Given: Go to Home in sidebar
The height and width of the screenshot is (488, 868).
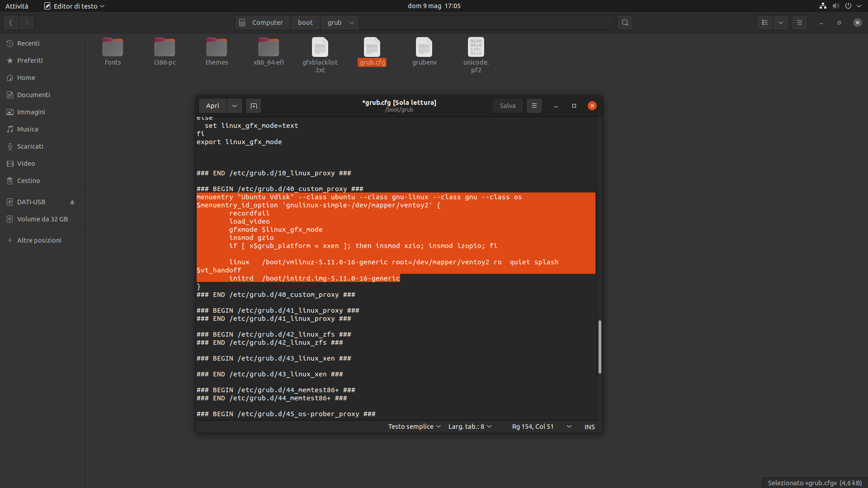Looking at the screenshot, I should pyautogui.click(x=42, y=78).
